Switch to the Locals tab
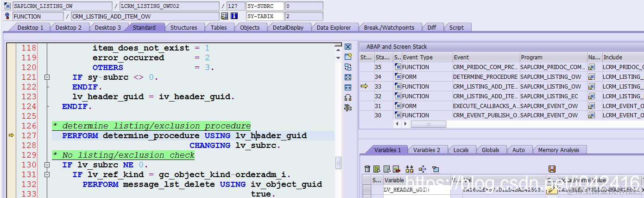Image resolution: width=644 pixels, height=198 pixels. click(x=461, y=150)
